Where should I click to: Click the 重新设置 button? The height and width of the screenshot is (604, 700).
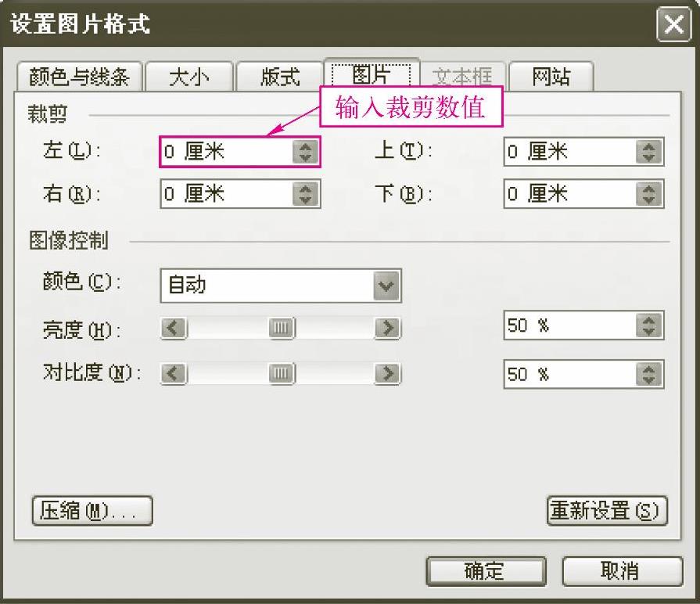coord(607,511)
